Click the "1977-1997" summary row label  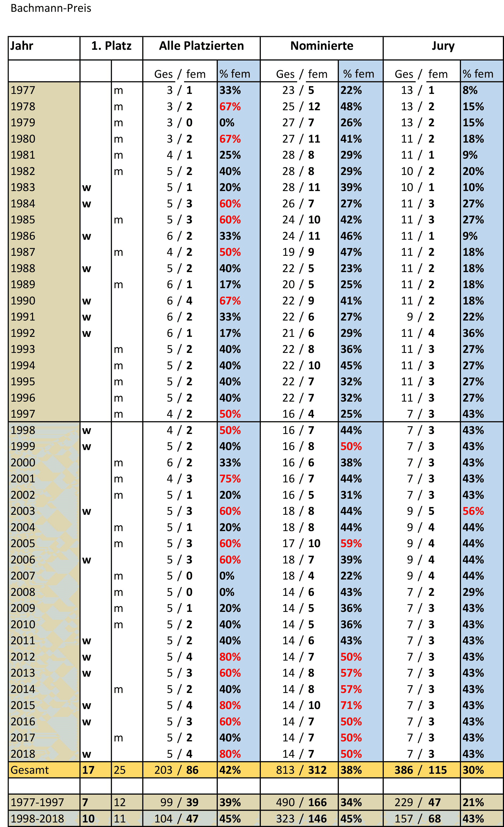(37, 802)
